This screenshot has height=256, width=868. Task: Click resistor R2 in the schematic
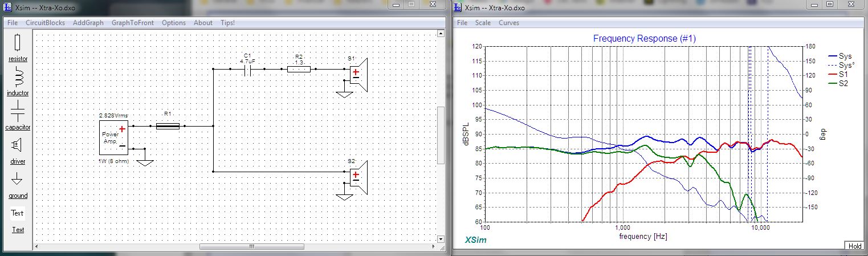[299, 70]
